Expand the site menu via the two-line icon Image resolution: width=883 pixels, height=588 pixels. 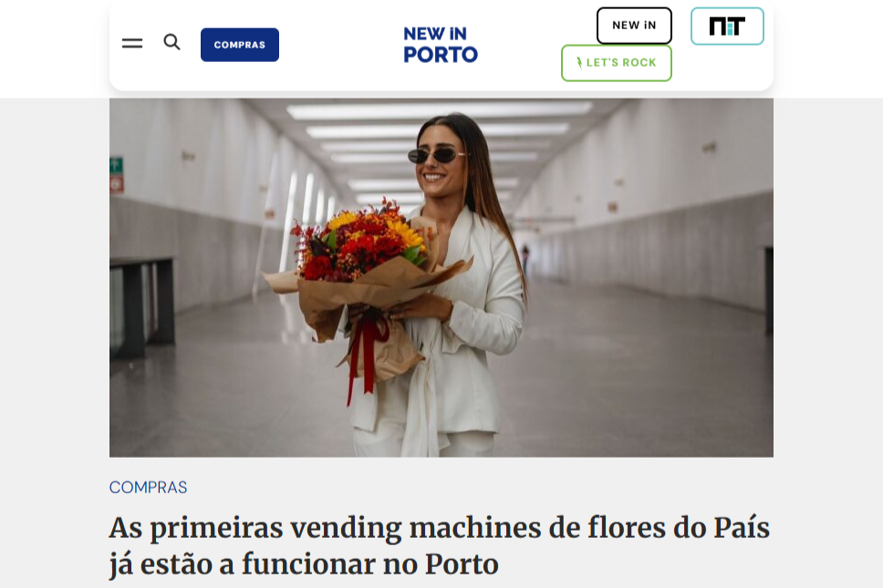pyautogui.click(x=132, y=44)
